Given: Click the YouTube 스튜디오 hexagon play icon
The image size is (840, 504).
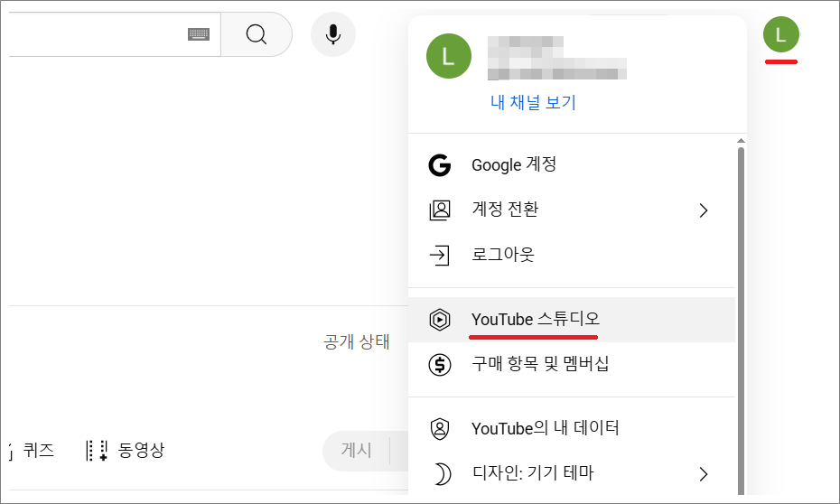Looking at the screenshot, I should [440, 320].
